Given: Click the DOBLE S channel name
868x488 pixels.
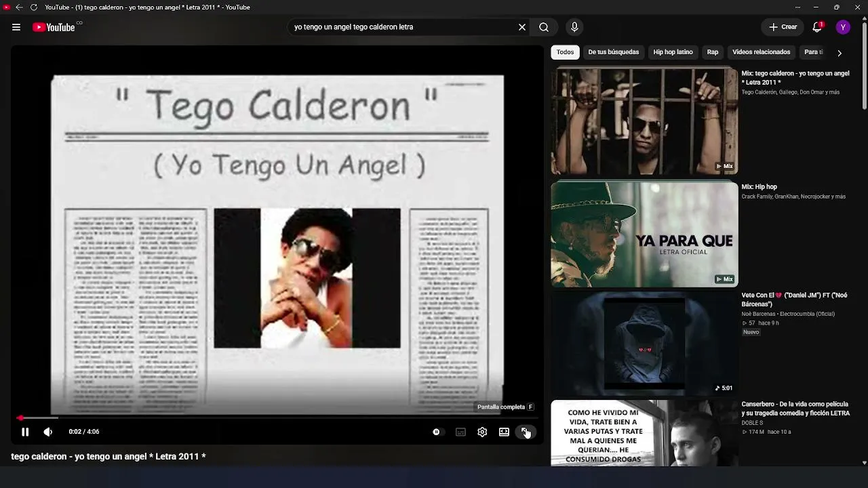Looking at the screenshot, I should [x=752, y=423].
